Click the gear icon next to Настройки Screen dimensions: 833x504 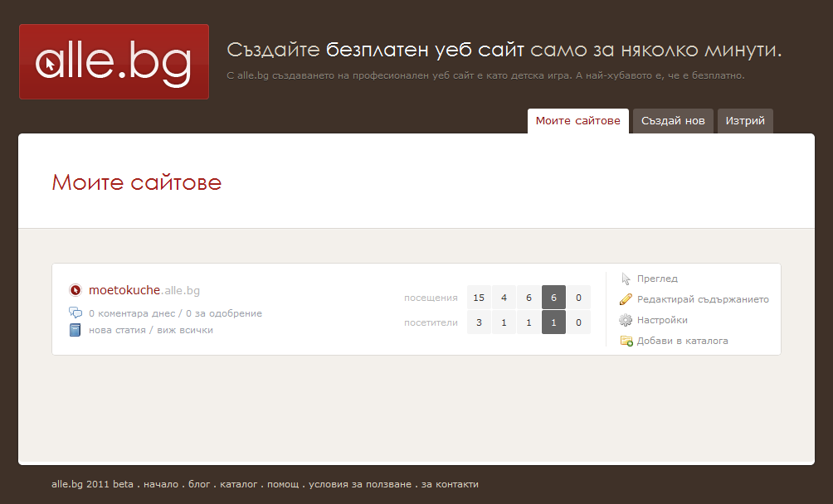click(x=626, y=320)
